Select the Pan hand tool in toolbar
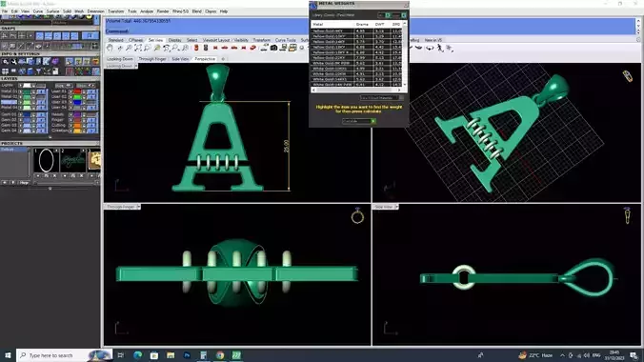This screenshot has height=362, width=644. coord(110,48)
